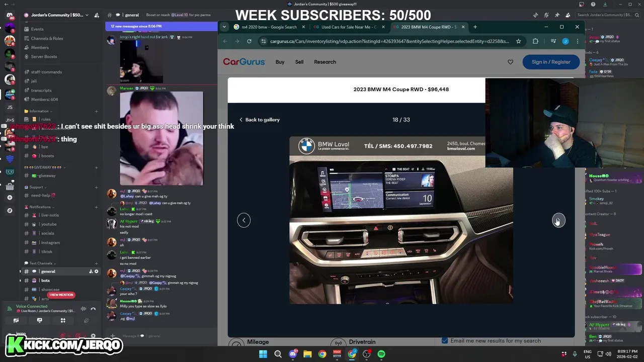Collapse the Support category
644x362 pixels.
pos(36,187)
